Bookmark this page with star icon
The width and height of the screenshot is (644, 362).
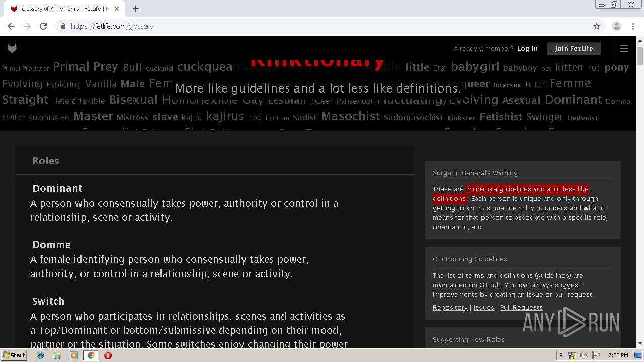pyautogui.click(x=597, y=26)
